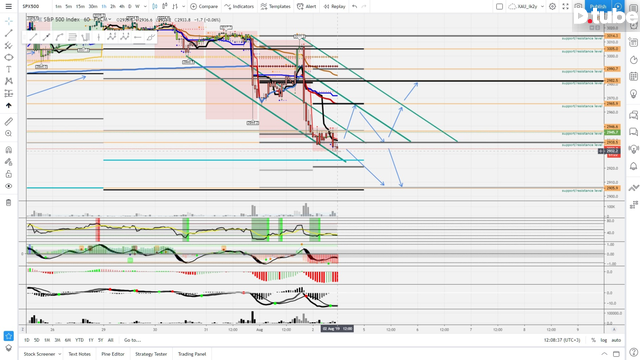Open the public chat panel
640x360 pixels.
[633, 114]
